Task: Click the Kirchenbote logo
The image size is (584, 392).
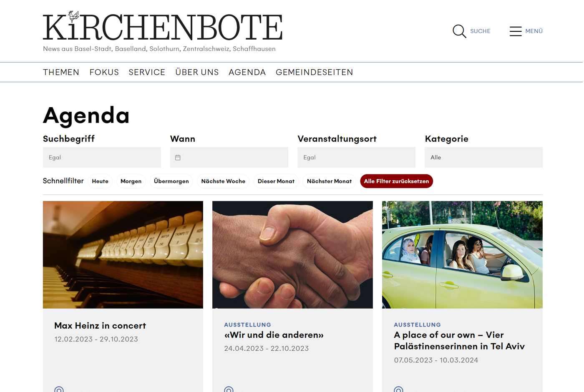Action: [x=163, y=26]
